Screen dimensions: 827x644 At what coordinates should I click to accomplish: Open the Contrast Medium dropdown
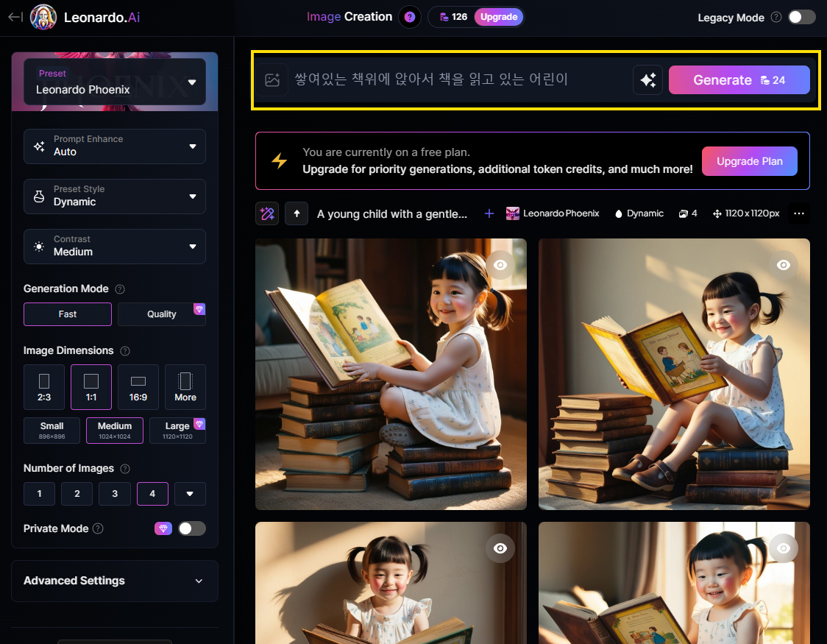click(115, 247)
